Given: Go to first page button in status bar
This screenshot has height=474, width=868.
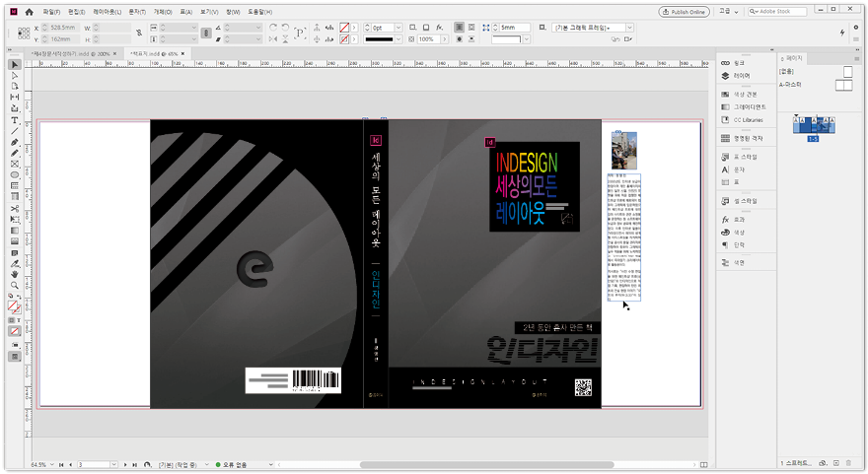Looking at the screenshot, I should point(61,464).
